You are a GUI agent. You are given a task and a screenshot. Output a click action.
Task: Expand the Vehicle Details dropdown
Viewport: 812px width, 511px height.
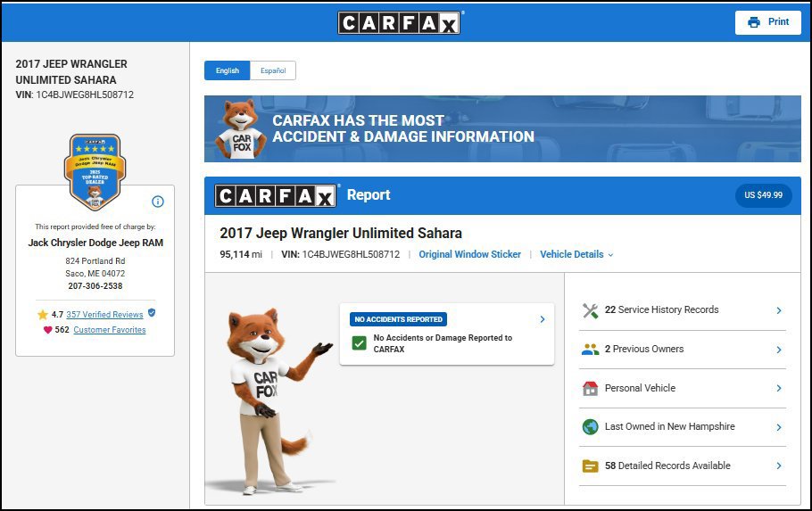click(x=576, y=254)
